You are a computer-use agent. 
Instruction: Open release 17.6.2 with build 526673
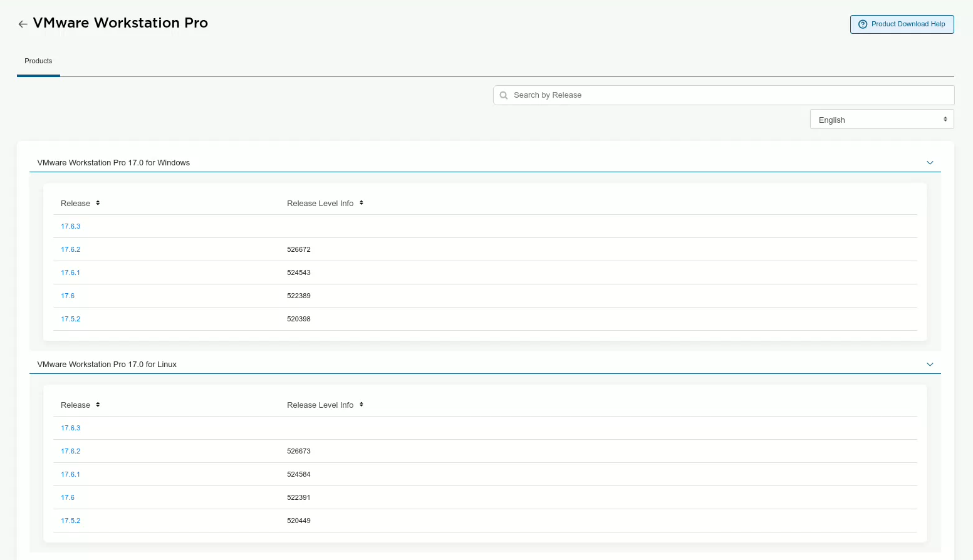coord(70,451)
